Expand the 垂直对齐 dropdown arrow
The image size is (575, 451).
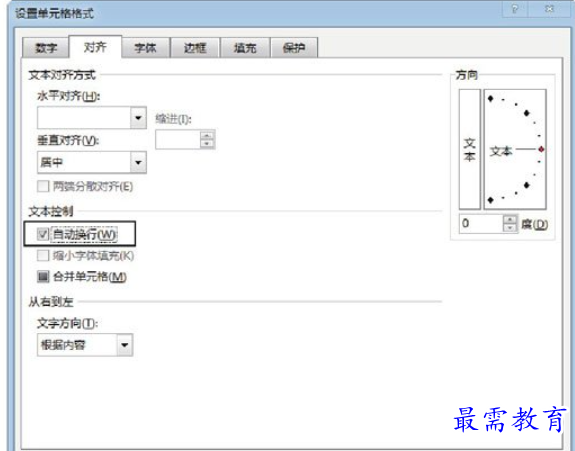[x=138, y=162]
